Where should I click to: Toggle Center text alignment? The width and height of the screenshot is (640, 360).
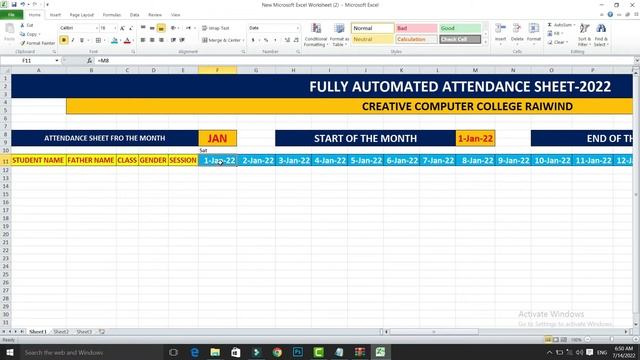tap(152, 40)
